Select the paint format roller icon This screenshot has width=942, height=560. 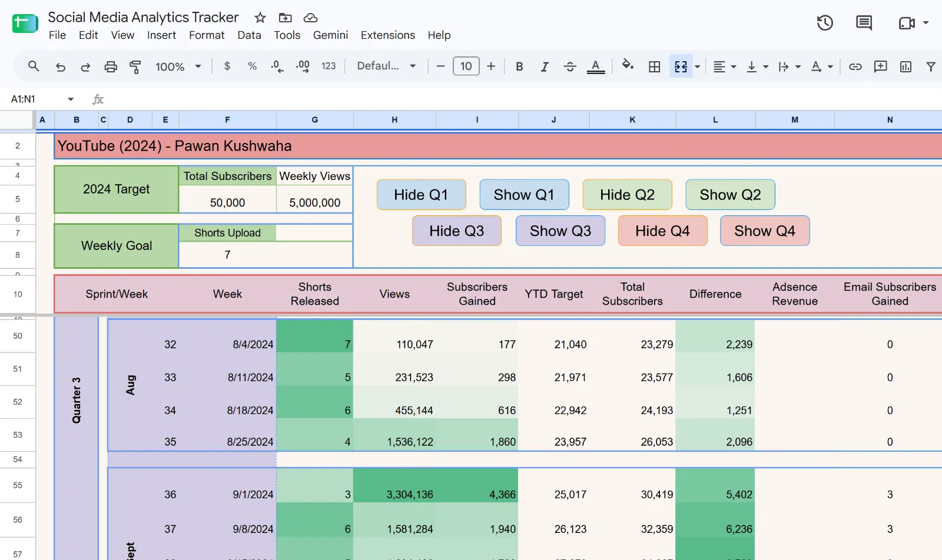pos(135,66)
